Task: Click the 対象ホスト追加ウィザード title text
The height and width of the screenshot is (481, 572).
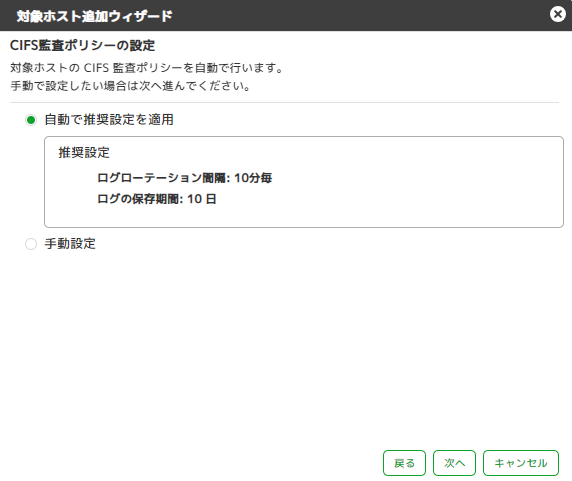Action: click(x=94, y=16)
